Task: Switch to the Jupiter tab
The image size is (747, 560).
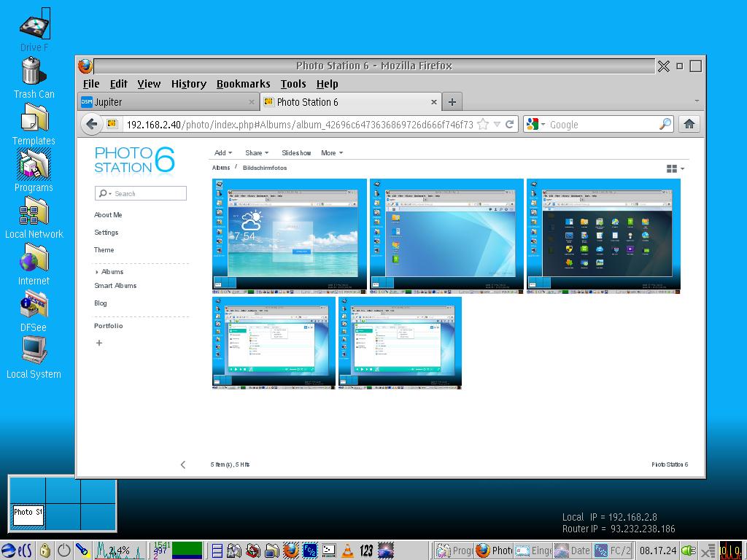Action: tap(169, 102)
